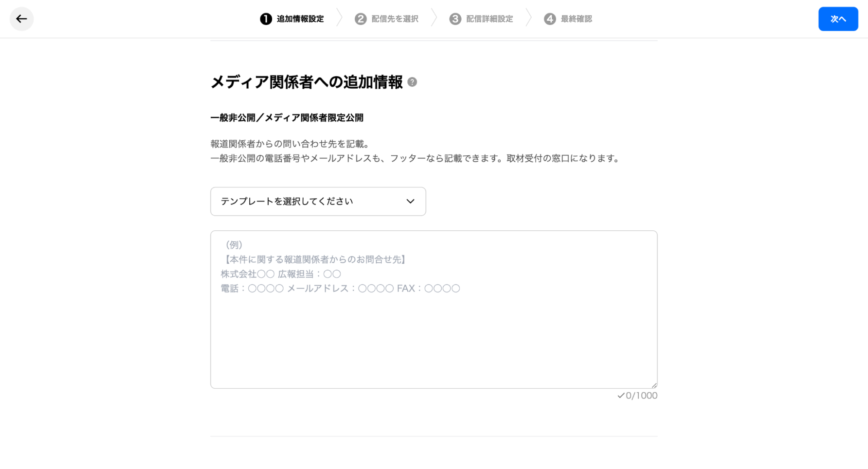Click step 1 number circle icon
This screenshot has height=469, width=868.
(266, 19)
